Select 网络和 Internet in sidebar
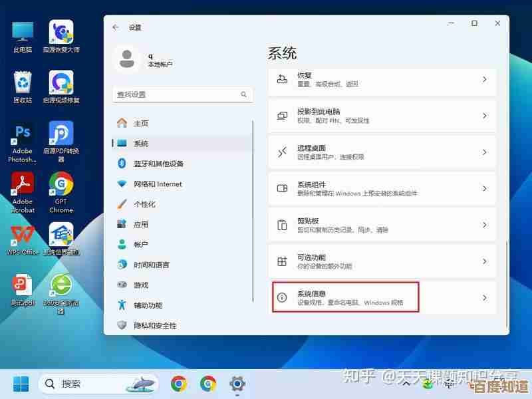The height and width of the screenshot is (399, 532). tap(158, 184)
